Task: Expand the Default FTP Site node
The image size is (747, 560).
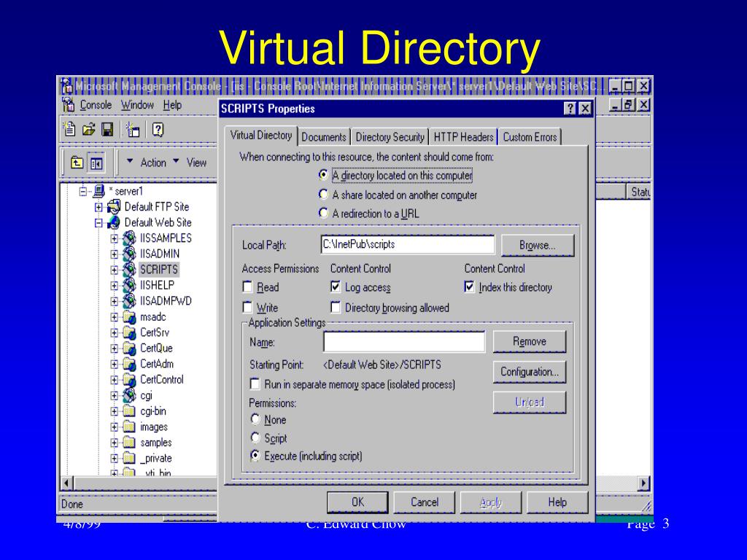Action: [x=98, y=207]
